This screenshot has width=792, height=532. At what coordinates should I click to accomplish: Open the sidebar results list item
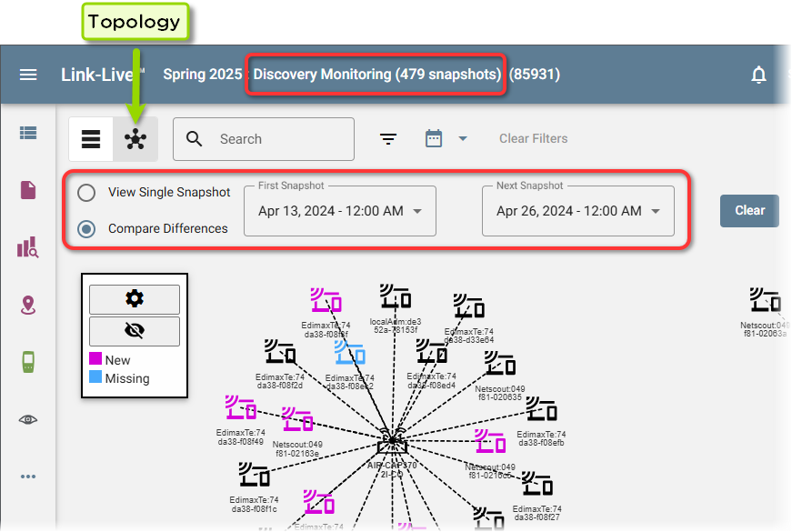28,133
